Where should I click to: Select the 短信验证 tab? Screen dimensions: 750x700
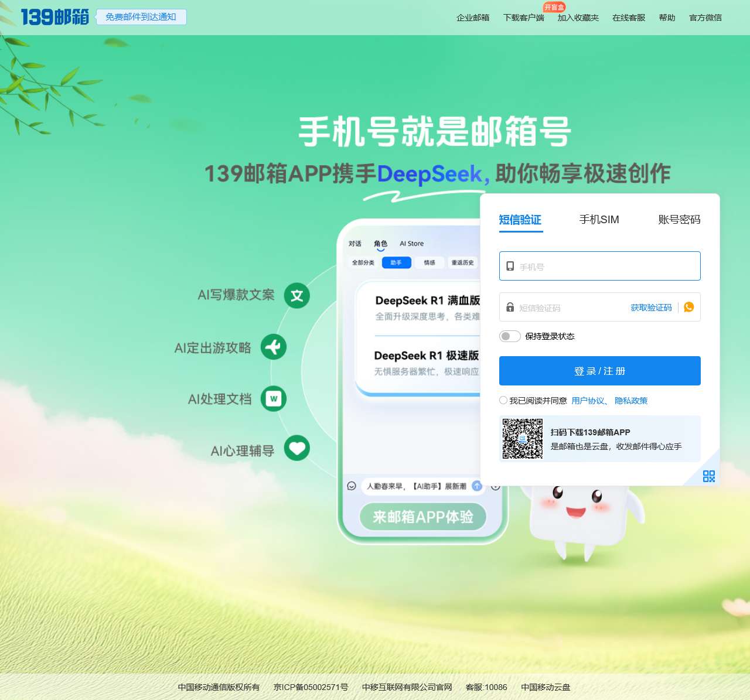click(x=520, y=220)
